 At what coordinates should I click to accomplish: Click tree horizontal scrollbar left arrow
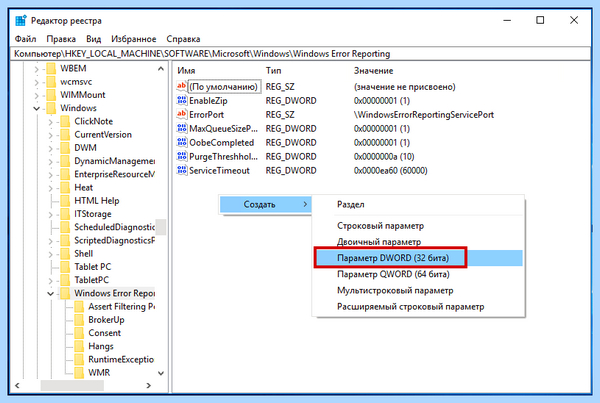point(17,385)
